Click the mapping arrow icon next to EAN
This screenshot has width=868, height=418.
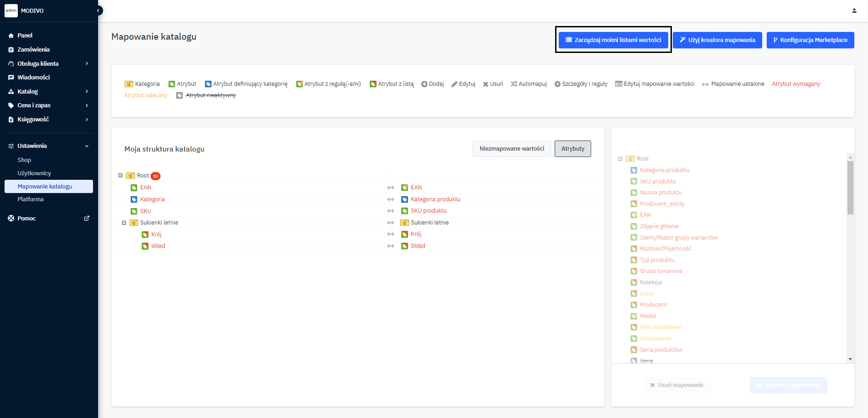click(390, 188)
